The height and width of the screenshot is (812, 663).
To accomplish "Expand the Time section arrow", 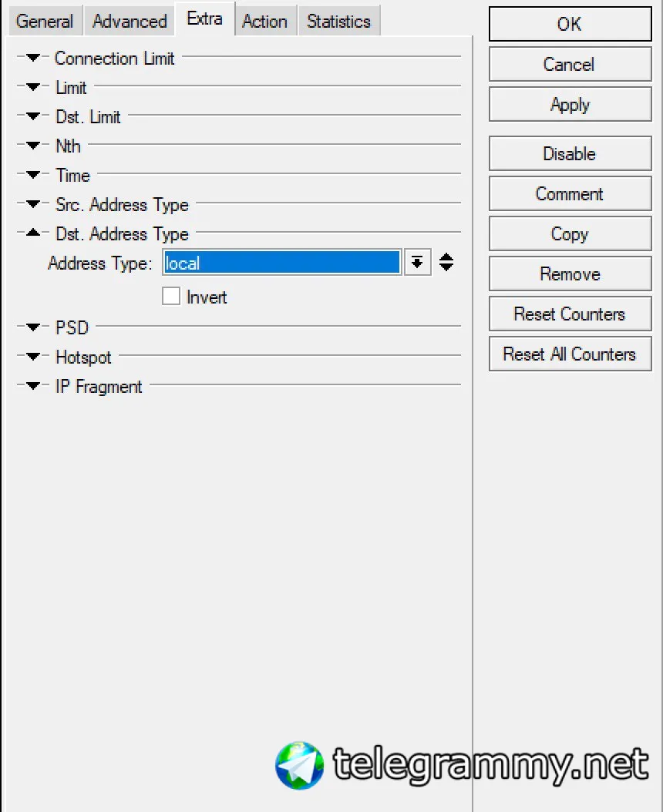I will [33, 175].
